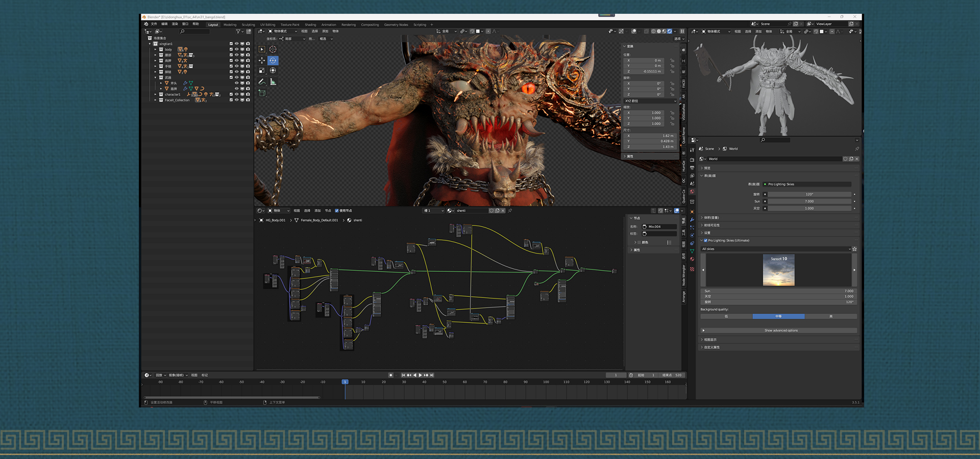Open the UV Editing workspace

pos(267,24)
